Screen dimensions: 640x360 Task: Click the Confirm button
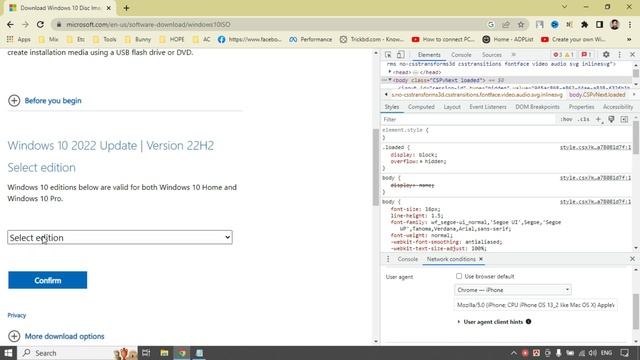(47, 280)
